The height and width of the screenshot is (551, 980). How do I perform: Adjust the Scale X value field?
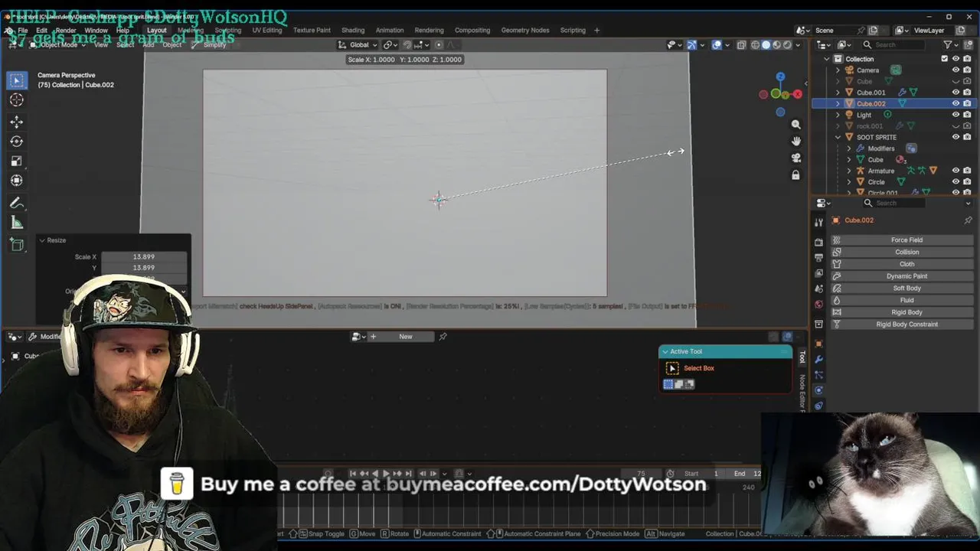coord(144,257)
